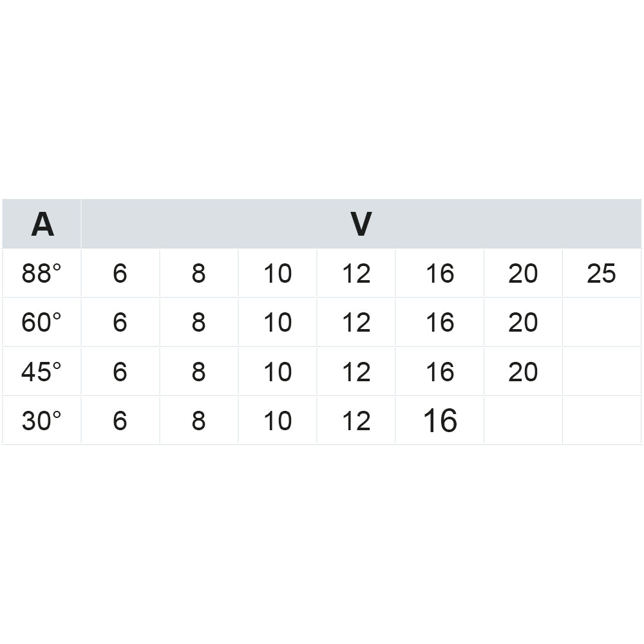Image resolution: width=644 pixels, height=644 pixels.
Task: Click the large 16 in 30° row
Action: click(x=440, y=421)
